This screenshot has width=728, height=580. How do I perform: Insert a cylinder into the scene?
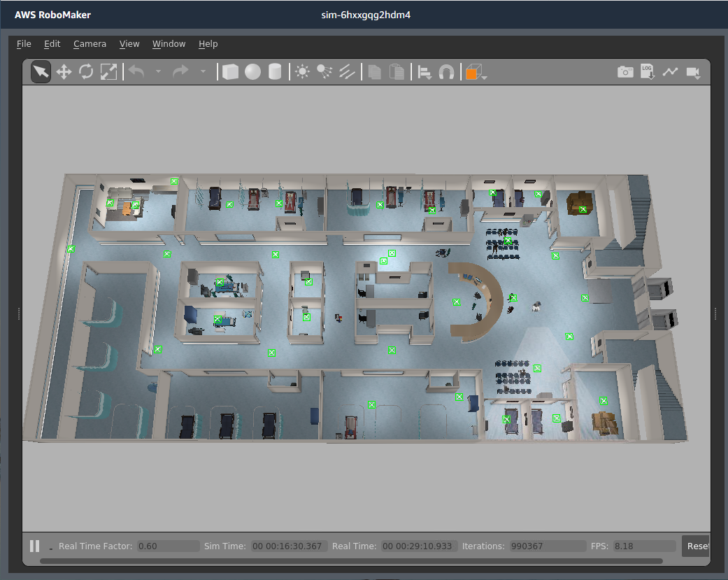(x=274, y=71)
